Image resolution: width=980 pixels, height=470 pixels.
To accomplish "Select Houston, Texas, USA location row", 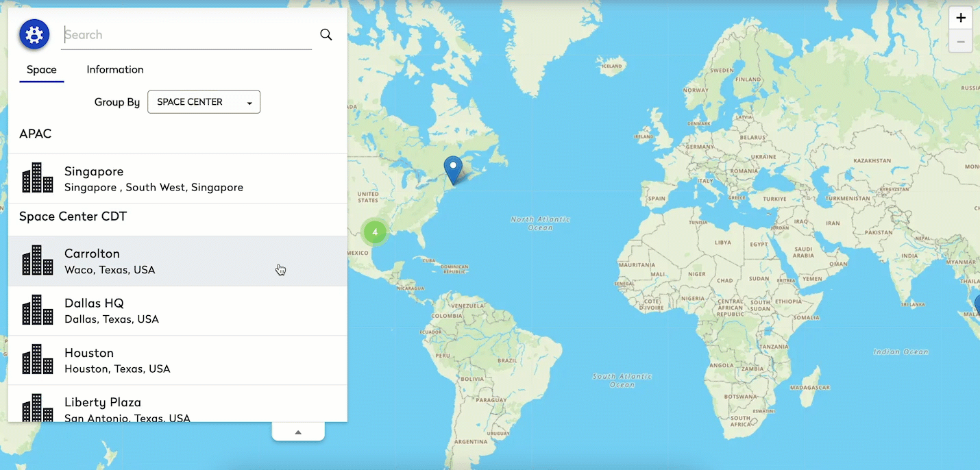I will coord(117,369).
